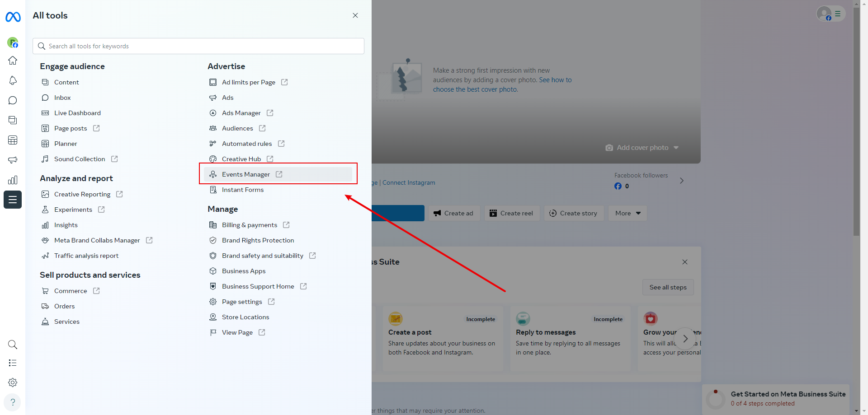
Task: Click See all steps button
Action: (668, 287)
